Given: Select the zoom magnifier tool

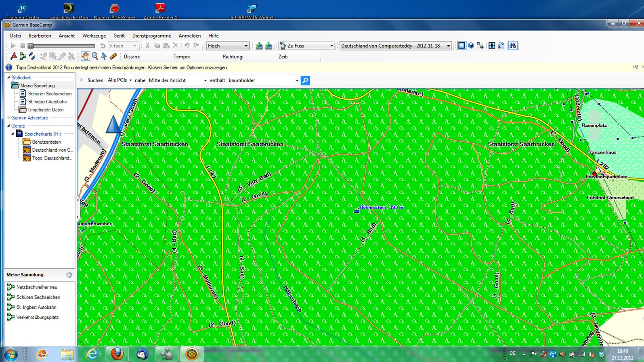Looking at the screenshot, I should click(x=95, y=56).
